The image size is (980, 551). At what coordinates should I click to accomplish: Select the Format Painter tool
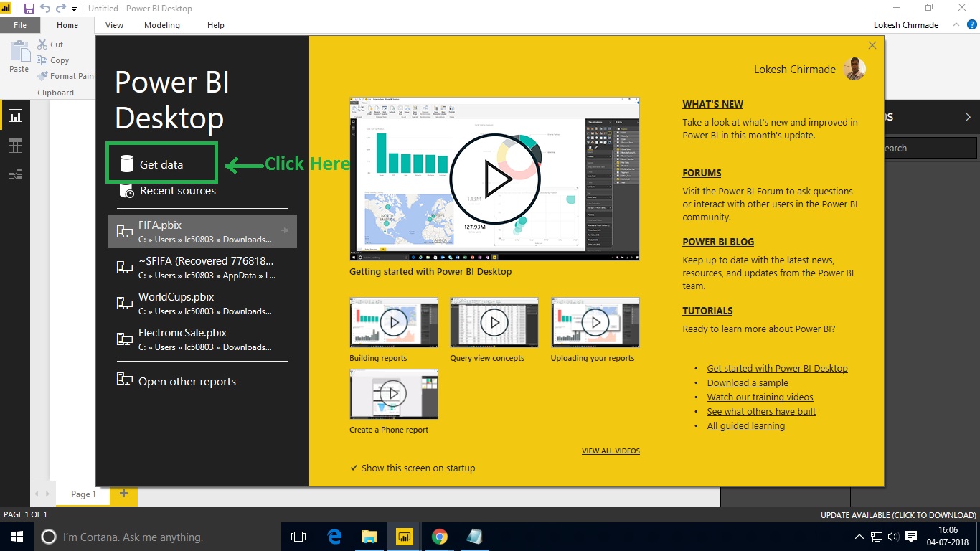42,76
